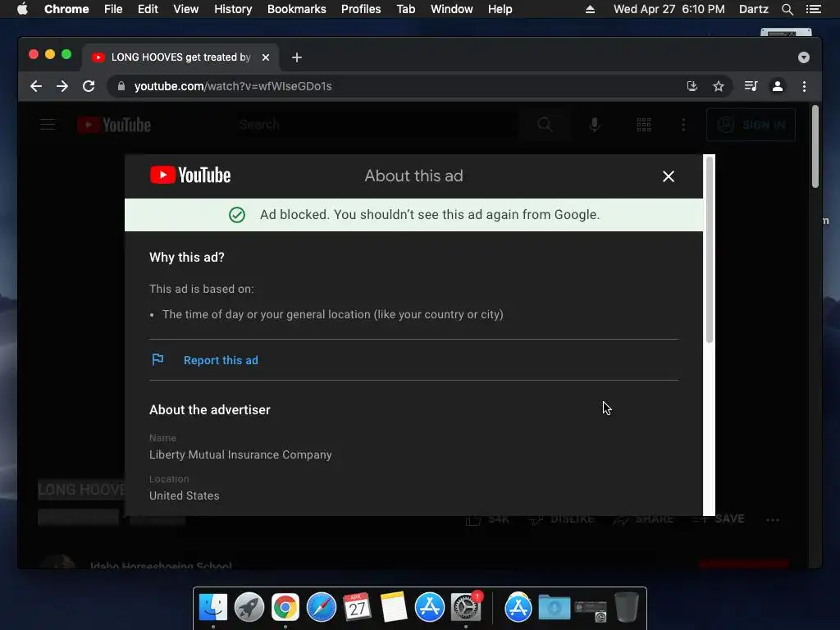The width and height of the screenshot is (840, 630).
Task: Open Spotlight search in the menu bar
Action: [787, 9]
